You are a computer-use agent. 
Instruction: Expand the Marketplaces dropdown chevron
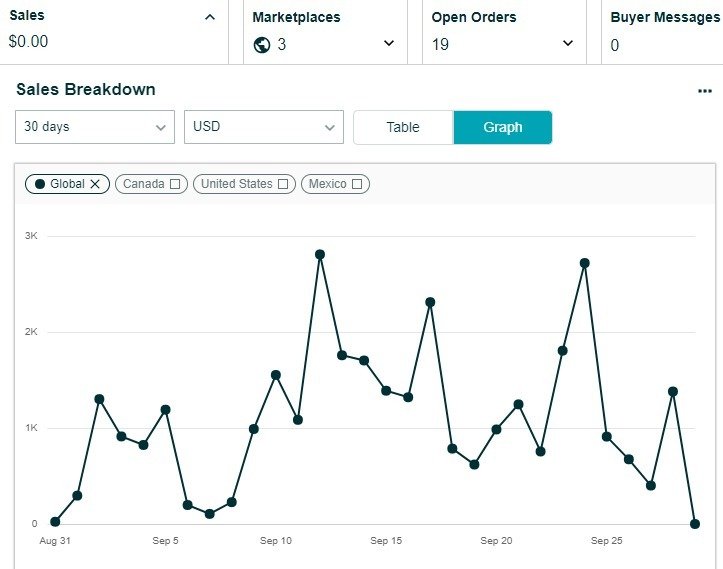[x=389, y=44]
